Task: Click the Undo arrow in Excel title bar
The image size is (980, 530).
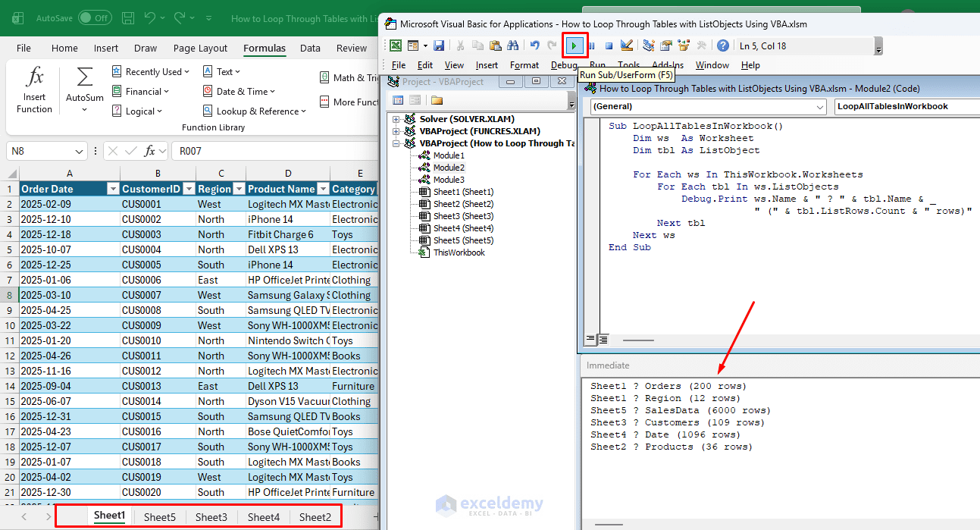Action: 150,17
